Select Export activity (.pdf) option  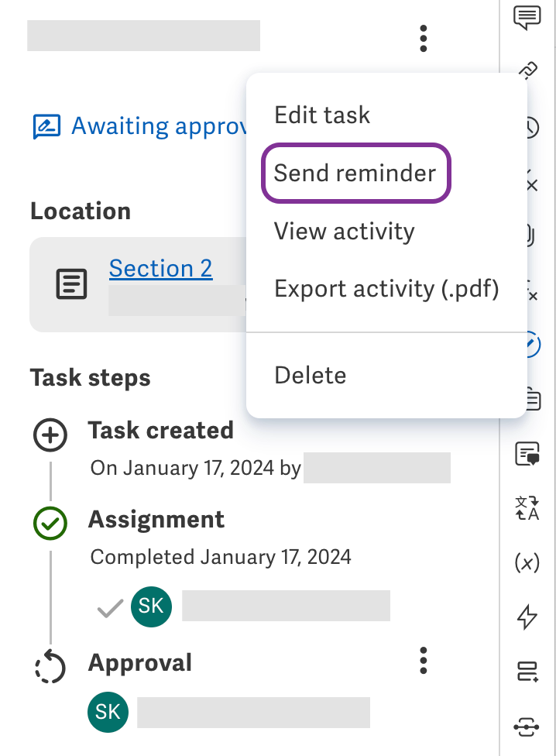[x=386, y=289]
